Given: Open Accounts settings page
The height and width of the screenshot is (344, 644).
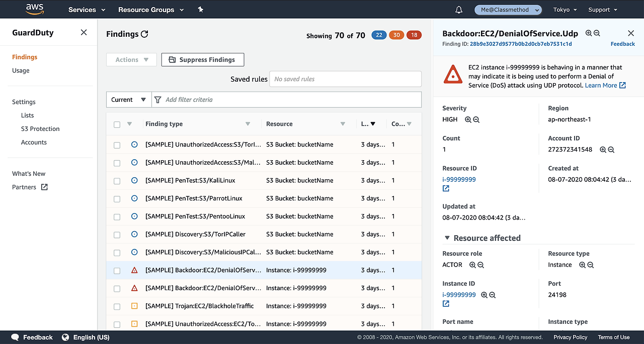Looking at the screenshot, I should click(34, 143).
